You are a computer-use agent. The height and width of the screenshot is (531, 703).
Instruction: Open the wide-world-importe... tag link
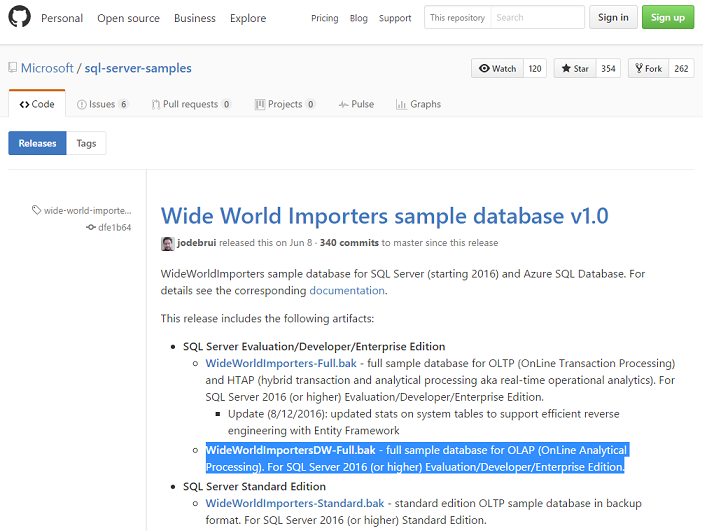pyautogui.click(x=87, y=210)
